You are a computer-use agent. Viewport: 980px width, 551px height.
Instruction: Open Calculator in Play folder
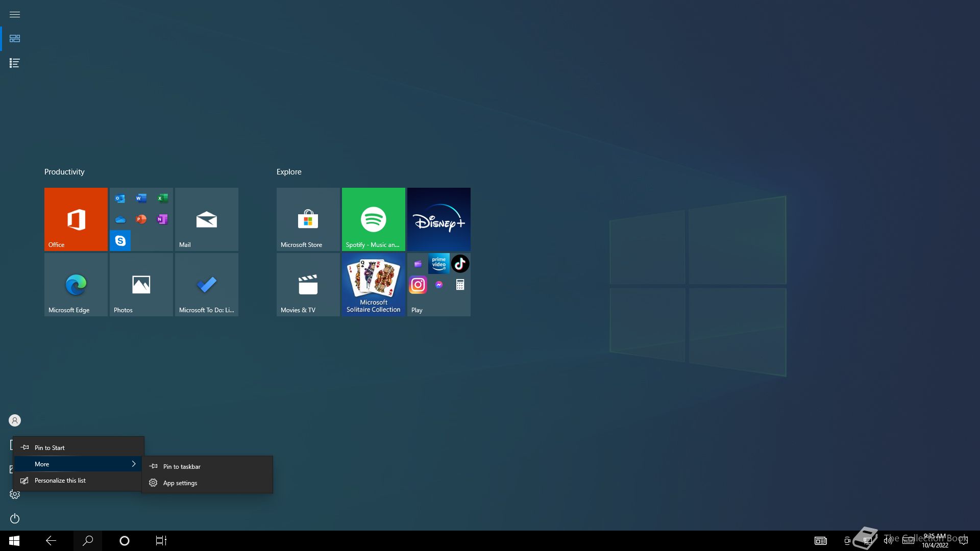[x=460, y=285]
